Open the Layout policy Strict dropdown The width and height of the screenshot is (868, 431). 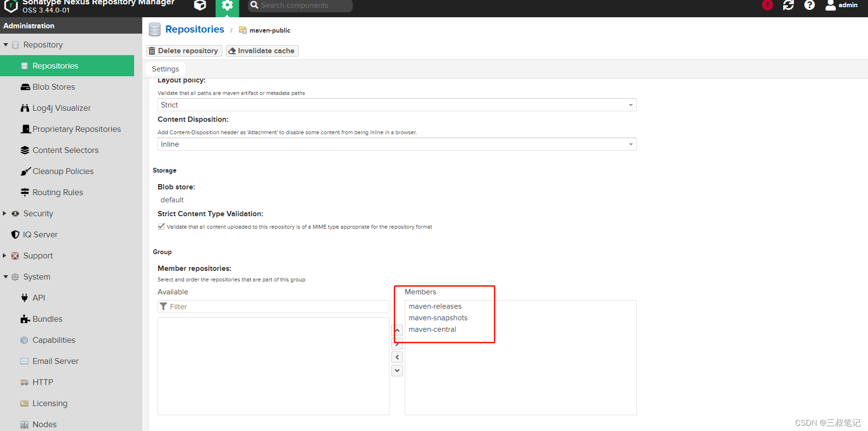397,105
